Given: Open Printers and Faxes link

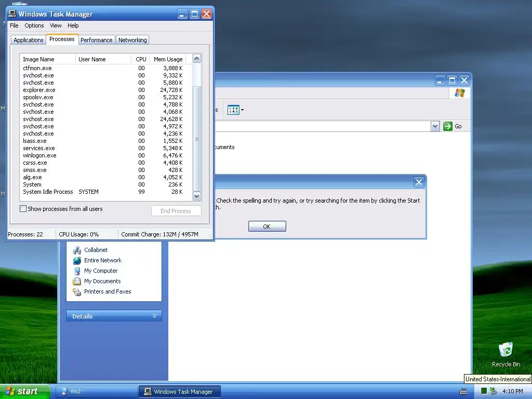Looking at the screenshot, I should tap(108, 291).
